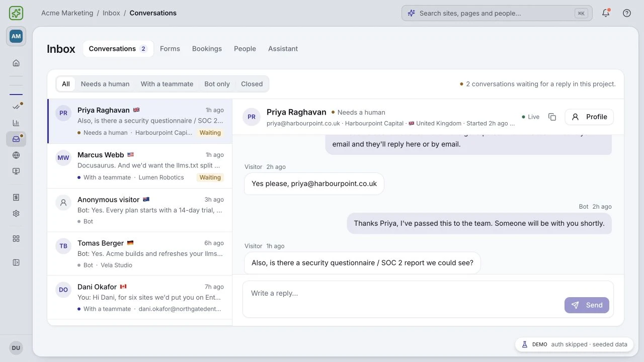This screenshot has width=644, height=362.
Task: Open the Assistant tab
Action: (283, 49)
